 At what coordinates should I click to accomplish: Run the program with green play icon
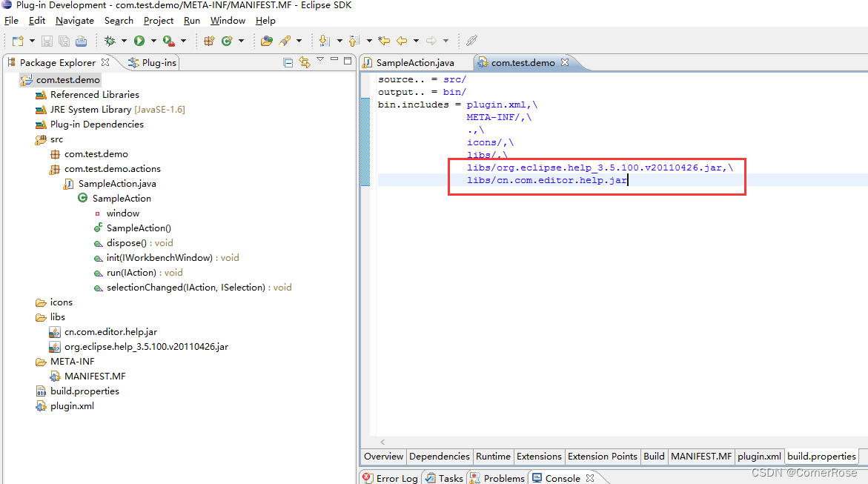139,41
